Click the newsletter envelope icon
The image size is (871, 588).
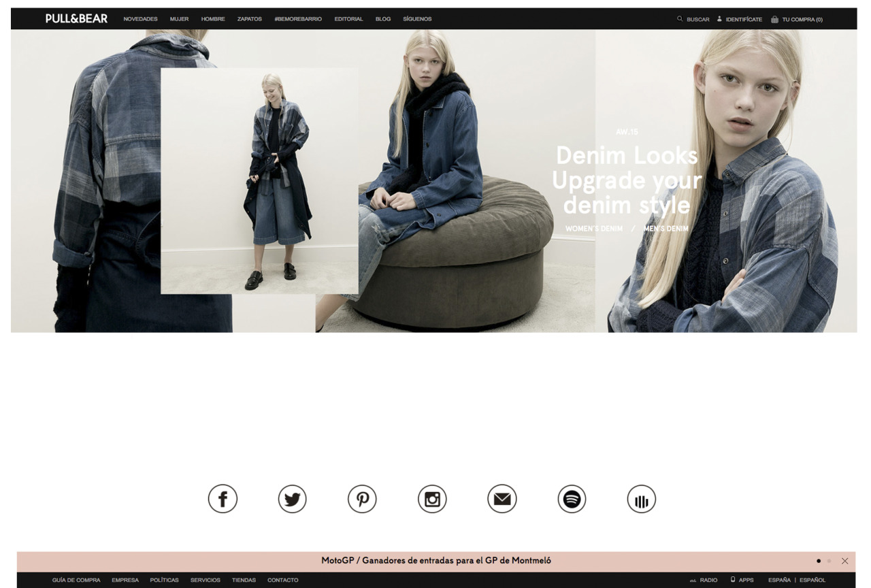(x=502, y=499)
